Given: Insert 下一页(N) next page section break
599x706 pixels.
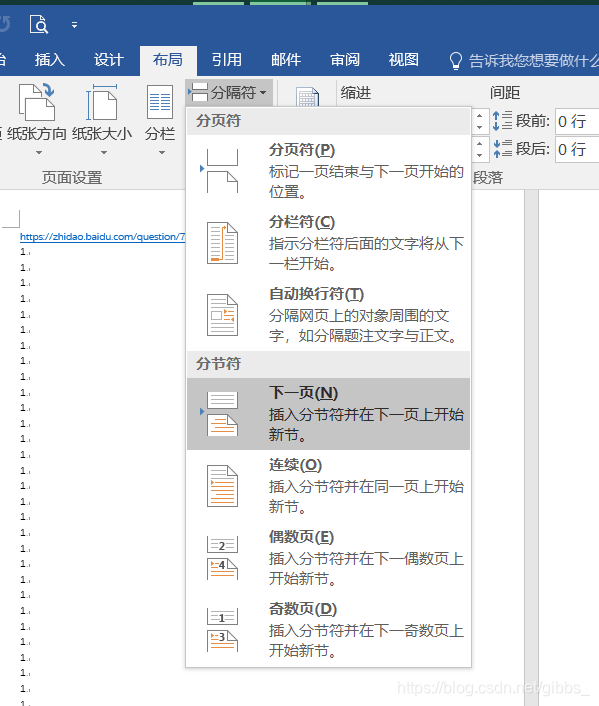Looking at the screenshot, I should tap(328, 414).
